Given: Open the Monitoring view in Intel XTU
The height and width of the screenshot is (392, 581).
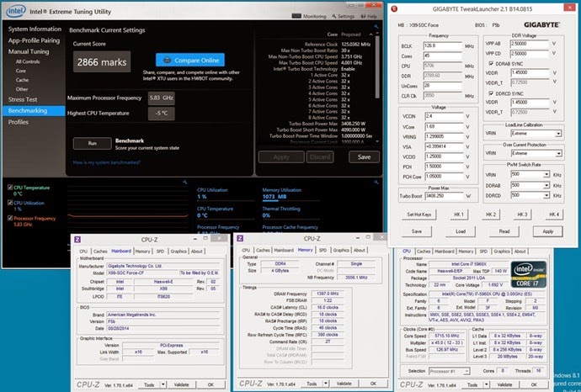Looking at the screenshot, I should (x=312, y=16).
